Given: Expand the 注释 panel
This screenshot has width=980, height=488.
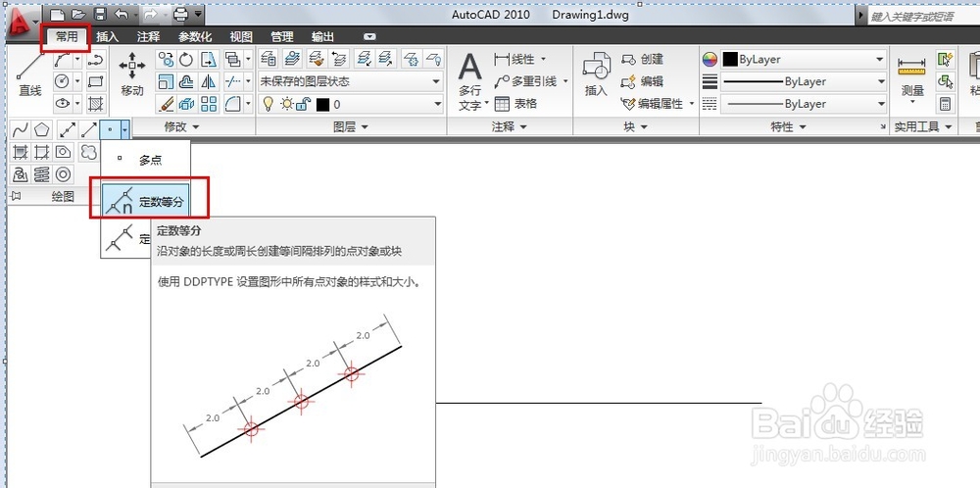Looking at the screenshot, I should (x=510, y=126).
